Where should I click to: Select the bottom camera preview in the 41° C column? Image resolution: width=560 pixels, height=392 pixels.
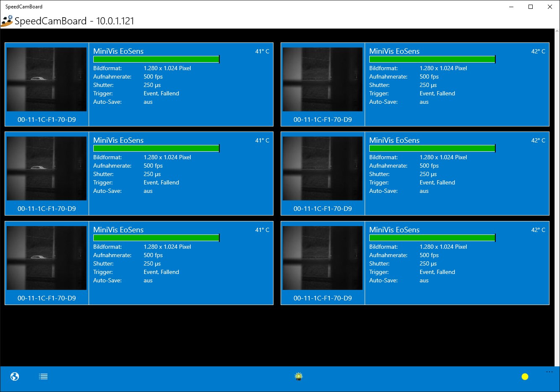tap(47, 258)
